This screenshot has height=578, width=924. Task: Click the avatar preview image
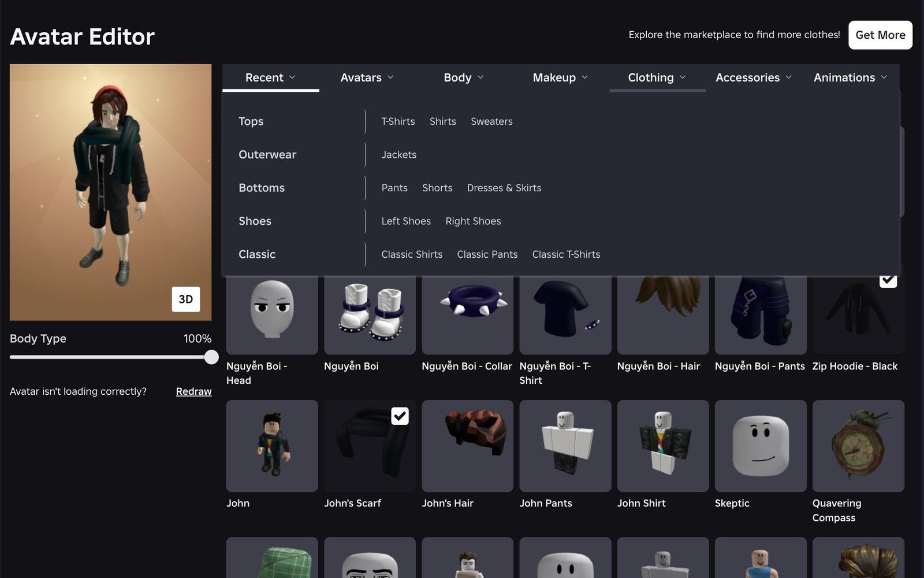point(110,192)
